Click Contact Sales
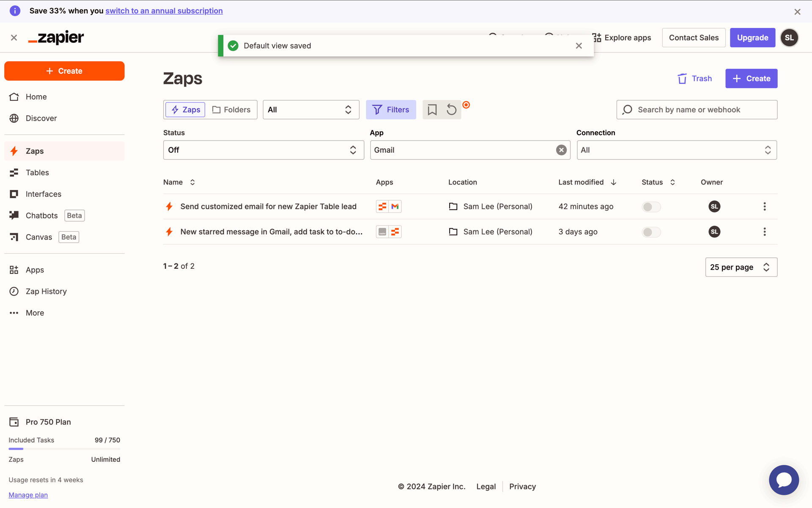The width and height of the screenshot is (812, 508). pos(694,38)
